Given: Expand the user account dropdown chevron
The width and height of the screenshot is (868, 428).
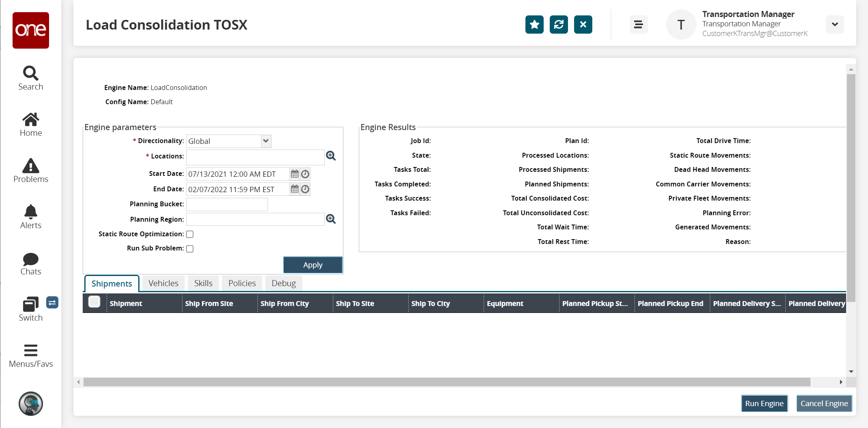Looking at the screenshot, I should coord(835,25).
